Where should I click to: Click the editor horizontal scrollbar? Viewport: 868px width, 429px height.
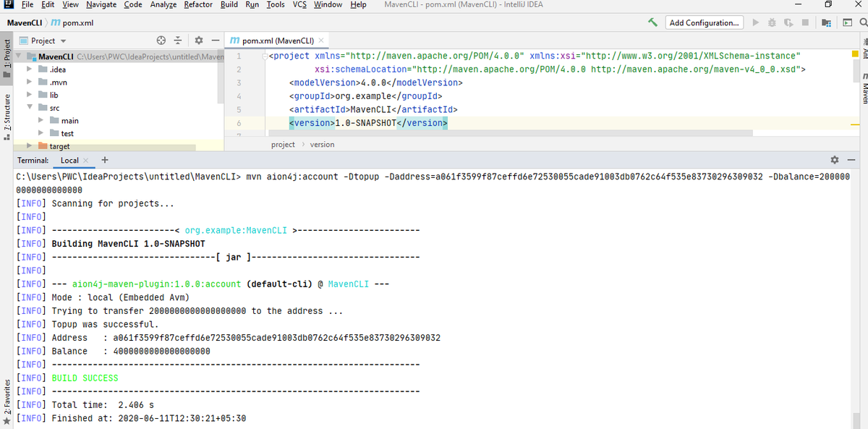point(510,133)
